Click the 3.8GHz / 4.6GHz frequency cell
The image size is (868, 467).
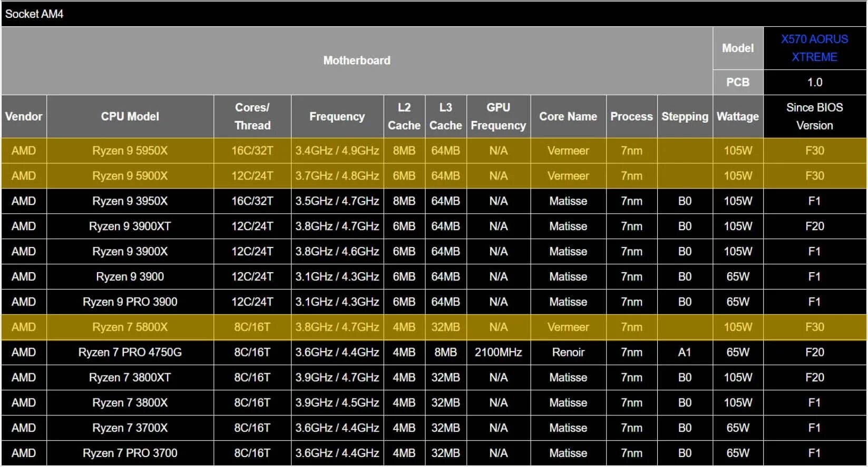coord(337,252)
